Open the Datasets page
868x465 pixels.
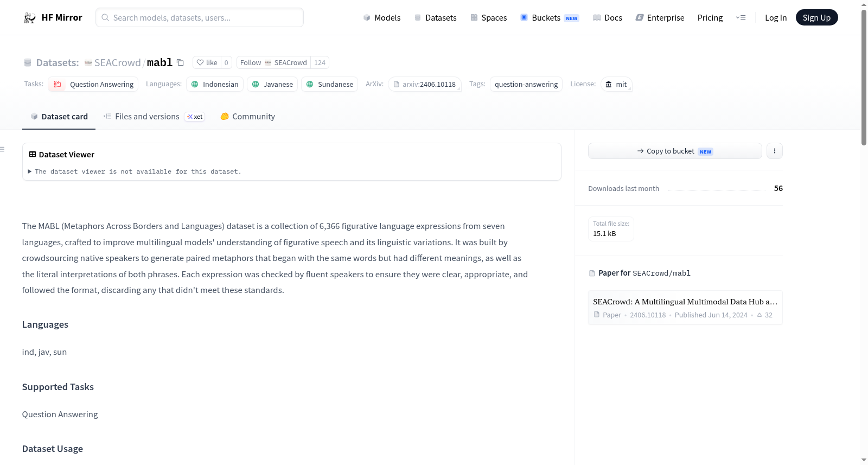[x=435, y=18]
